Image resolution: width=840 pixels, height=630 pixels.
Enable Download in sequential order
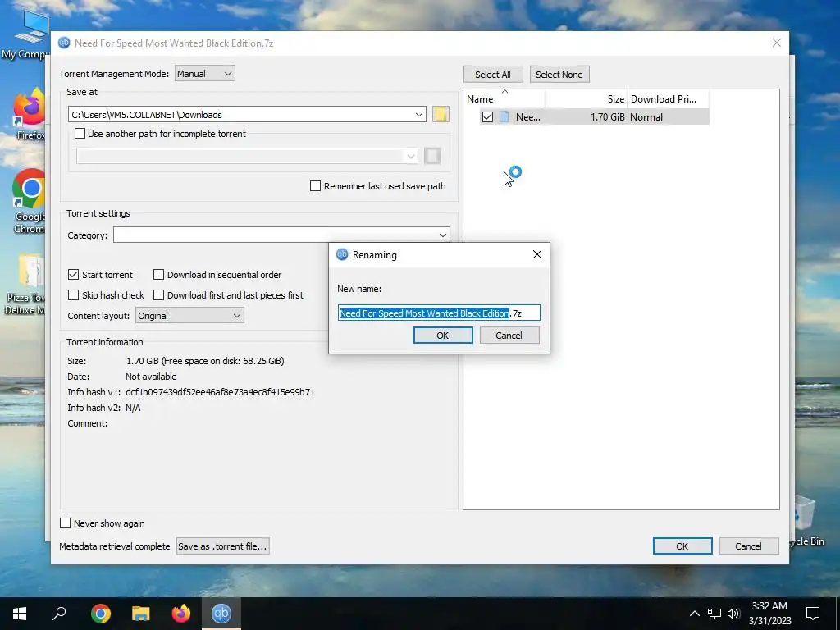pyautogui.click(x=158, y=275)
